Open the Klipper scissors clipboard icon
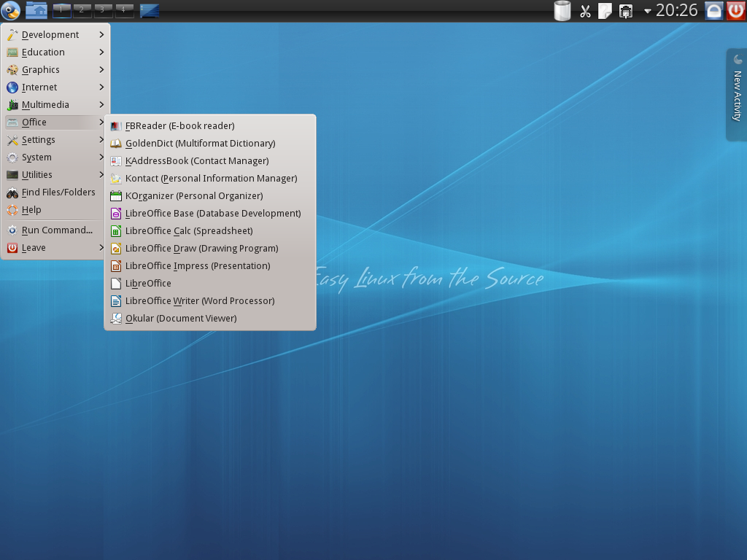 point(585,11)
